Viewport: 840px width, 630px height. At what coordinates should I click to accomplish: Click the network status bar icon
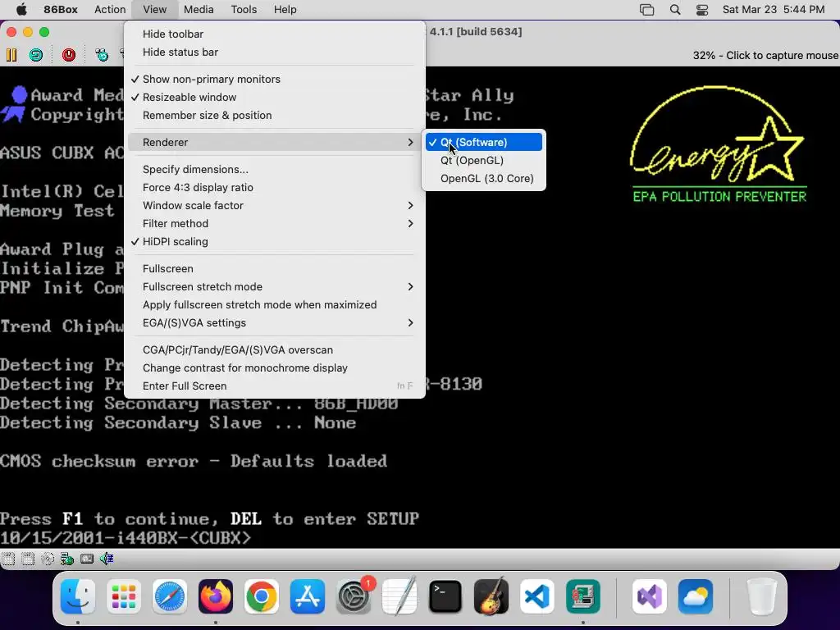click(x=67, y=559)
